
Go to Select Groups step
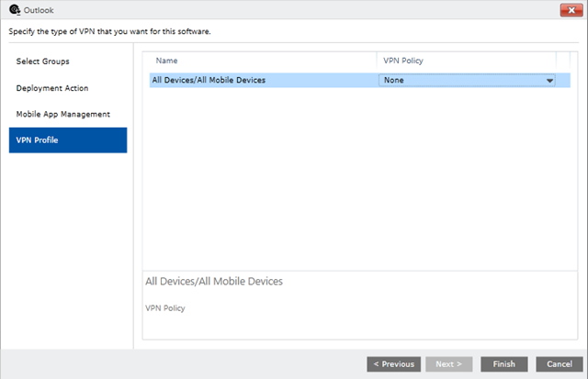coord(43,61)
